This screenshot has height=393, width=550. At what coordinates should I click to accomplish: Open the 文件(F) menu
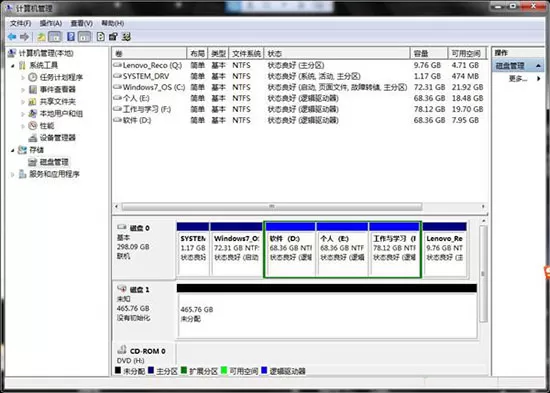[x=20, y=24]
